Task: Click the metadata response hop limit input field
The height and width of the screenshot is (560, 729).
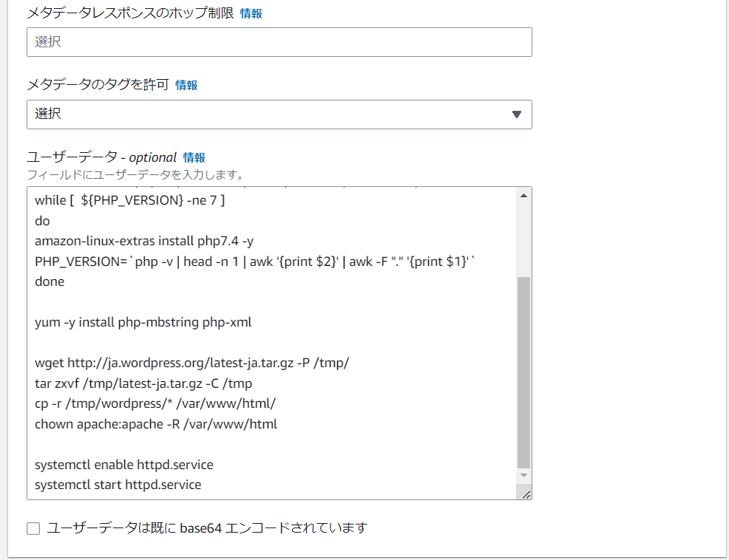Action: coord(279,42)
